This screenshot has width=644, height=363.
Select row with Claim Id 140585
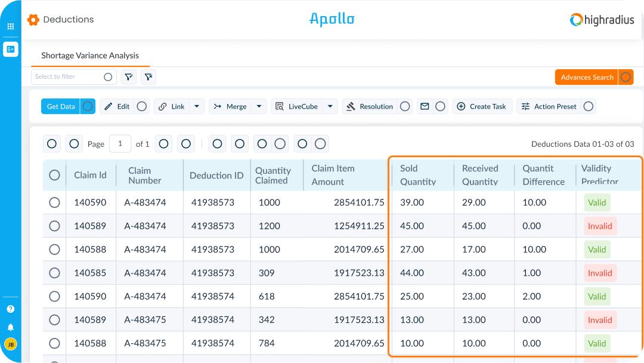(x=54, y=273)
